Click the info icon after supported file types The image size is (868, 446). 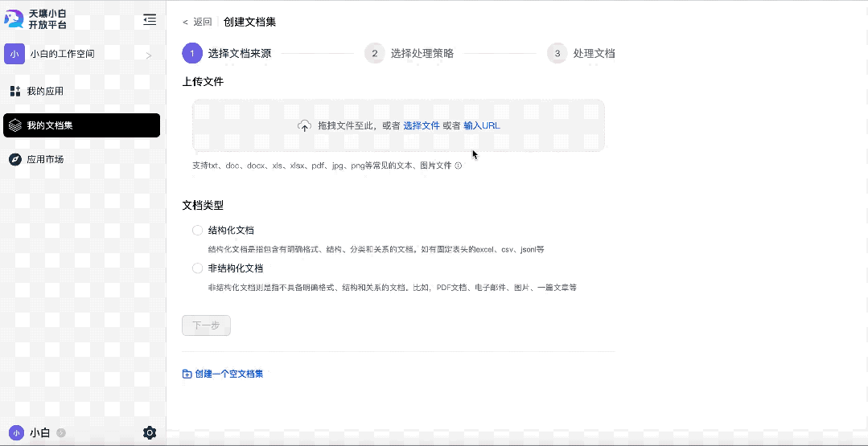coord(458,166)
